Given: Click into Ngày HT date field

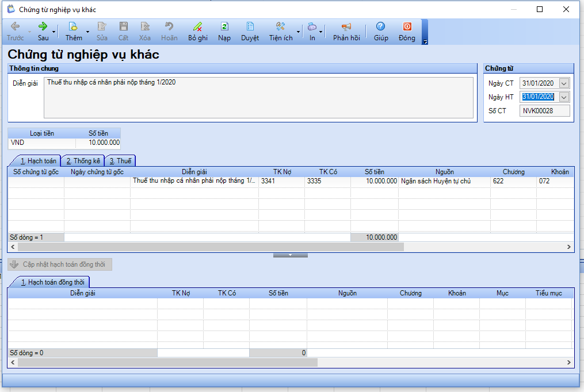Looking at the screenshot, I should (x=539, y=97).
